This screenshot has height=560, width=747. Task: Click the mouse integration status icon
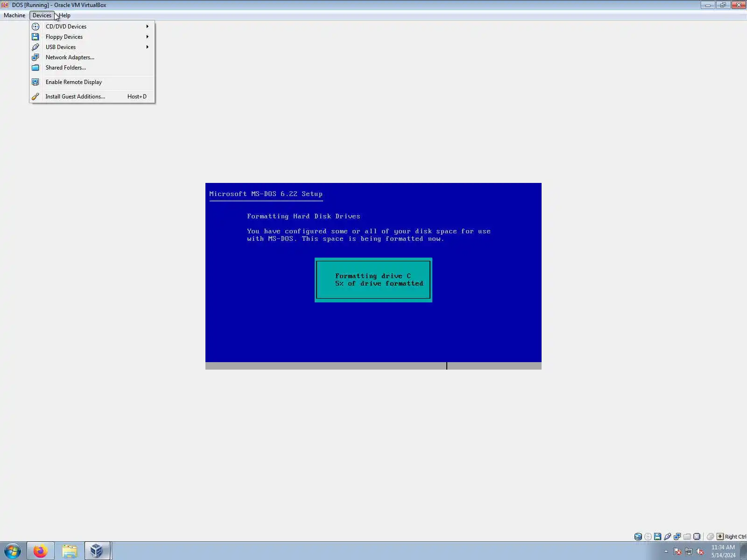tap(710, 537)
